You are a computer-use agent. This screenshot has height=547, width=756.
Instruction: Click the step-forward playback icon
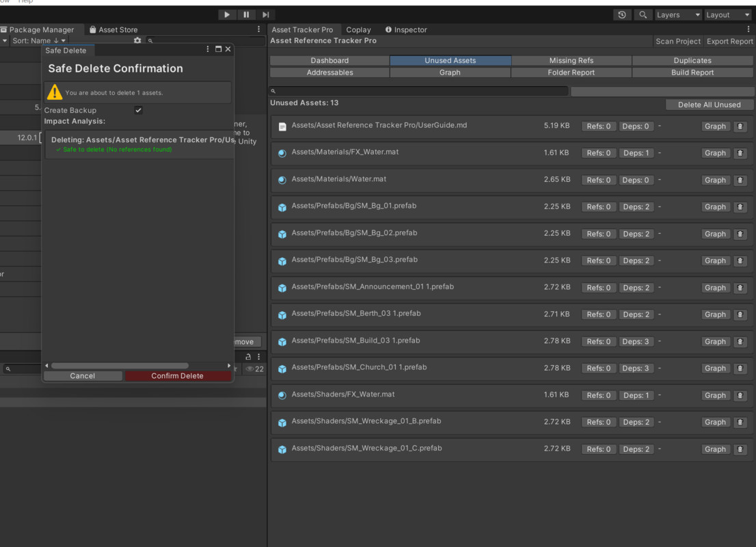[266, 14]
